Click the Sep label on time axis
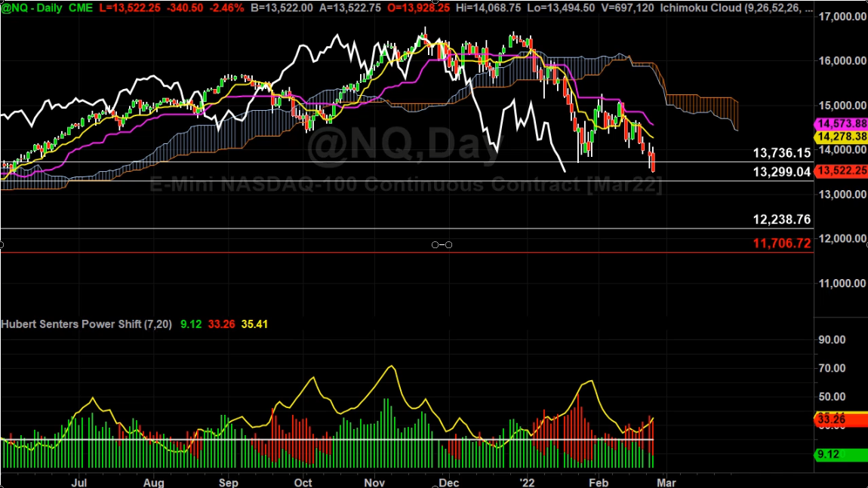Image resolution: width=868 pixels, height=488 pixels. point(228,483)
